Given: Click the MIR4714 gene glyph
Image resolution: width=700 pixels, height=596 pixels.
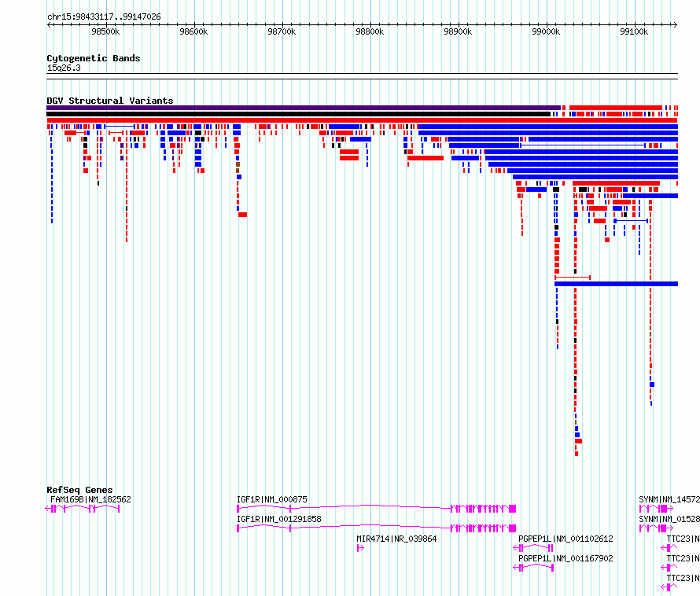Looking at the screenshot, I should 360,548.
